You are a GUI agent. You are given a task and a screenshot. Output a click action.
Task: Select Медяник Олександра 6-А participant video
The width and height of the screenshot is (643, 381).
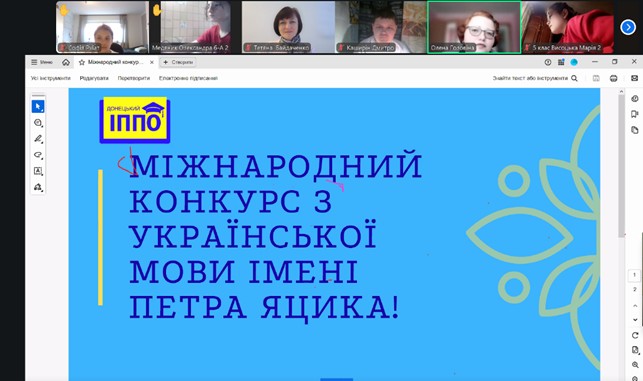(x=195, y=27)
